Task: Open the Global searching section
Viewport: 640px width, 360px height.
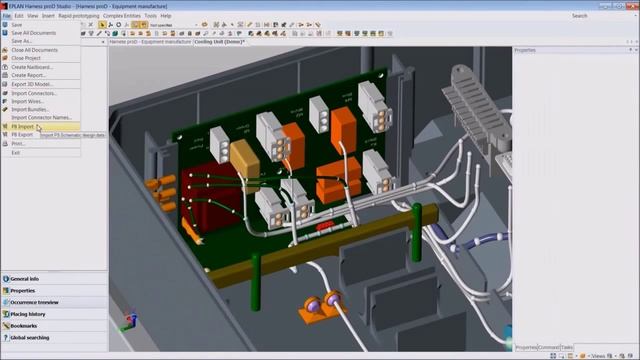Action: point(54,338)
